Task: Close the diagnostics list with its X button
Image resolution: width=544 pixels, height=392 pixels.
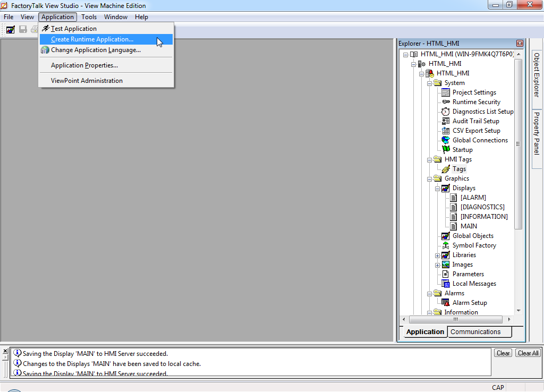Action: (5, 351)
